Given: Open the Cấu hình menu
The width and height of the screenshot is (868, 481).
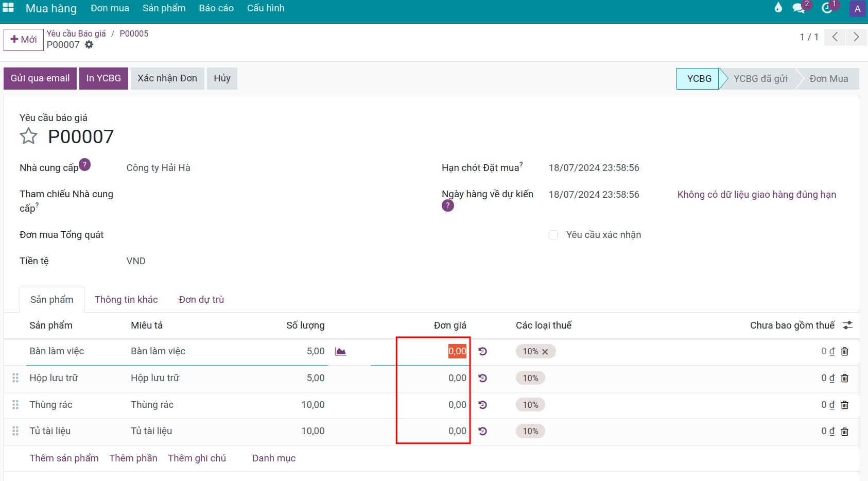Looking at the screenshot, I should click(x=266, y=8).
